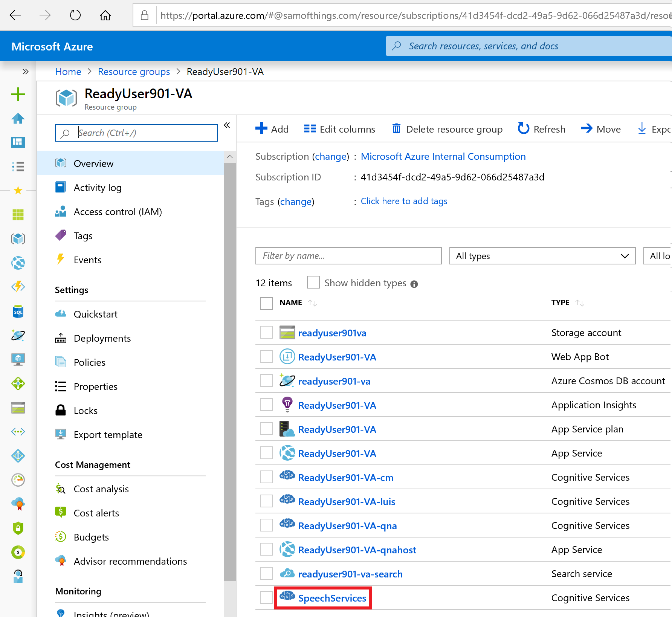Open the Azure Cosmos DB icon in rail
Image resolution: width=672 pixels, height=617 pixels.
18,335
